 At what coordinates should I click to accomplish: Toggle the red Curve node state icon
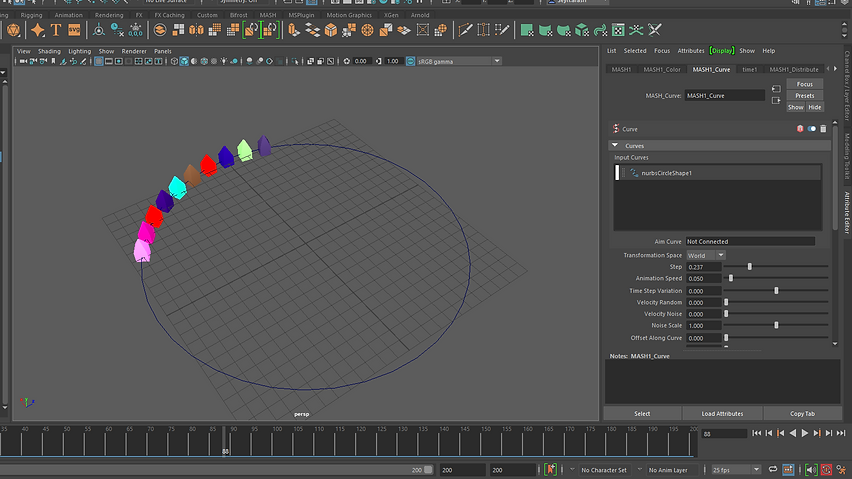(800, 129)
